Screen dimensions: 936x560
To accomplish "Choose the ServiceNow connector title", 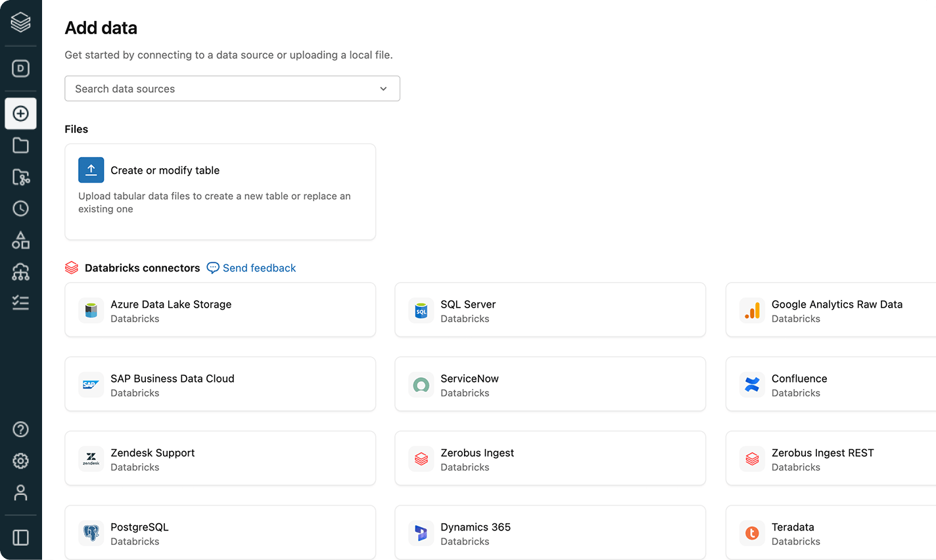I will (x=469, y=379).
